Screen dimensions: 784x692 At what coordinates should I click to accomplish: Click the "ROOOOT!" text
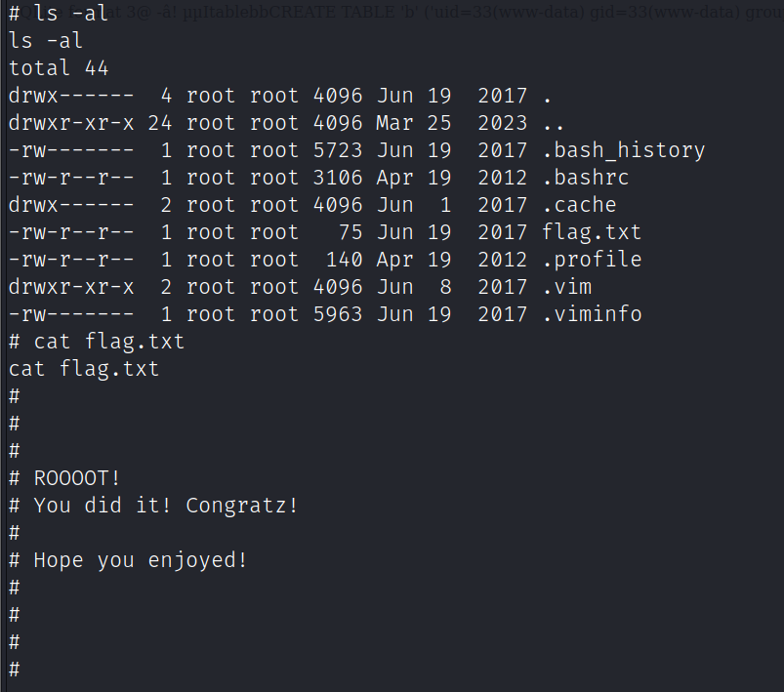click(77, 478)
